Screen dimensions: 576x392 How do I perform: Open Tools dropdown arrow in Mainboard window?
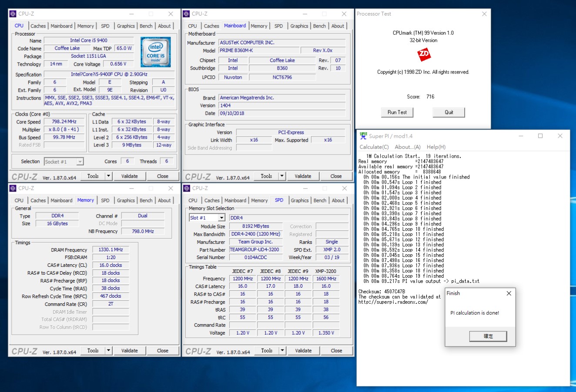coord(282,176)
